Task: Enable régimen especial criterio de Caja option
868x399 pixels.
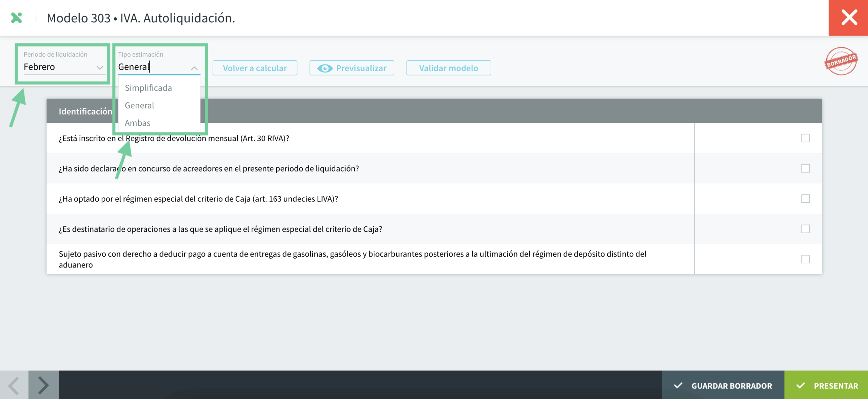Action: click(805, 199)
